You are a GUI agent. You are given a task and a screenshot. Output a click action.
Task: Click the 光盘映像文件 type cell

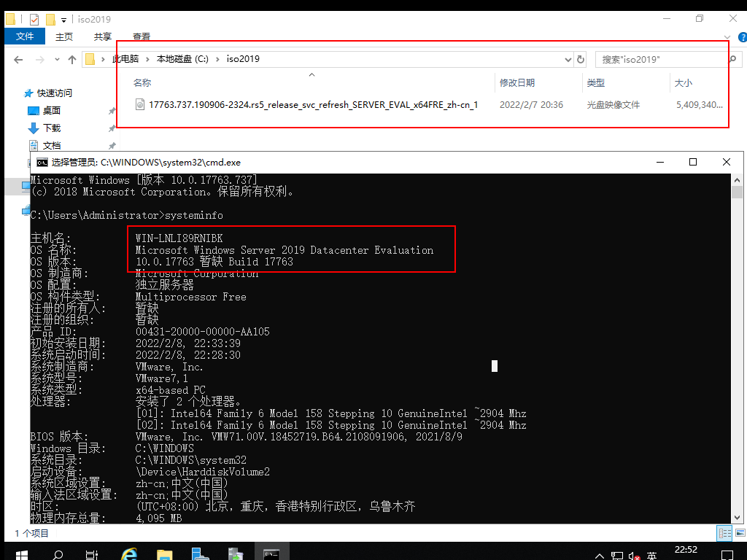613,105
